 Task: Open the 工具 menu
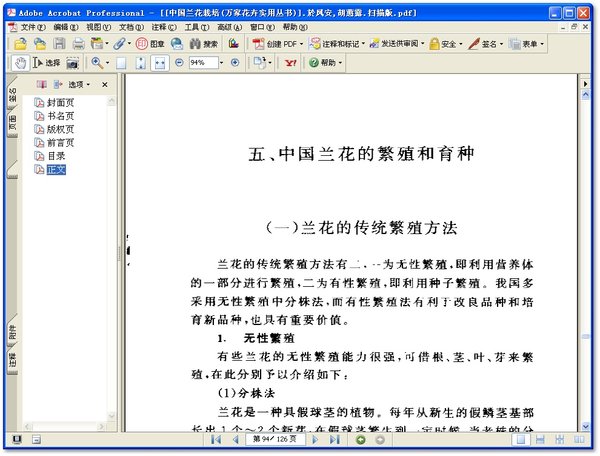point(197,27)
